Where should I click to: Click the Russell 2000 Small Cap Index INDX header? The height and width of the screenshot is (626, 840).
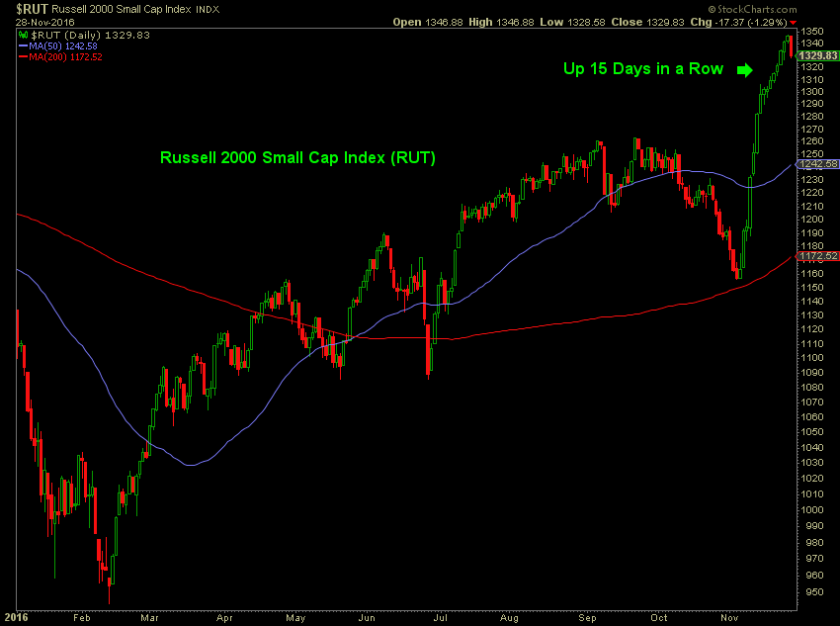[x=135, y=9]
